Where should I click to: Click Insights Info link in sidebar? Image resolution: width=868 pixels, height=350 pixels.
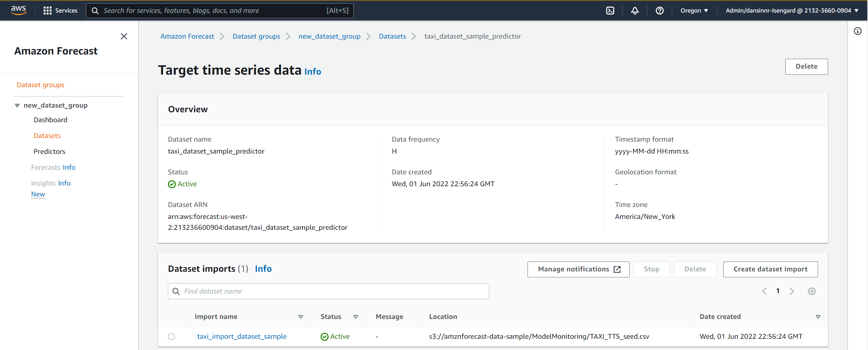[x=64, y=183]
